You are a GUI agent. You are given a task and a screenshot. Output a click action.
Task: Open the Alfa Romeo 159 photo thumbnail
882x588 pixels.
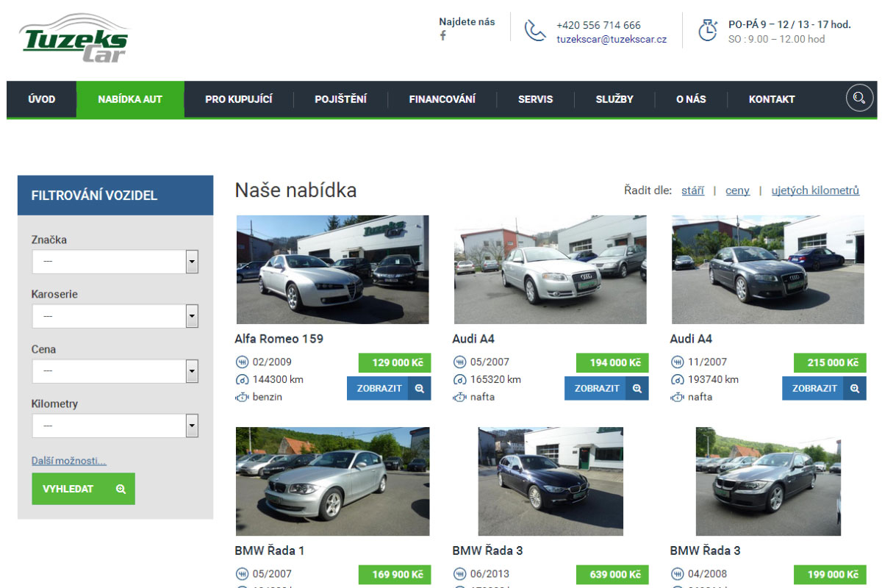pyautogui.click(x=332, y=270)
